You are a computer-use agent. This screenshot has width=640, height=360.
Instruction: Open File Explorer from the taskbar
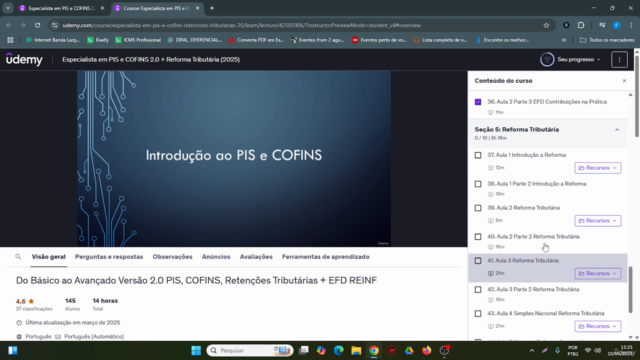pos(356,350)
